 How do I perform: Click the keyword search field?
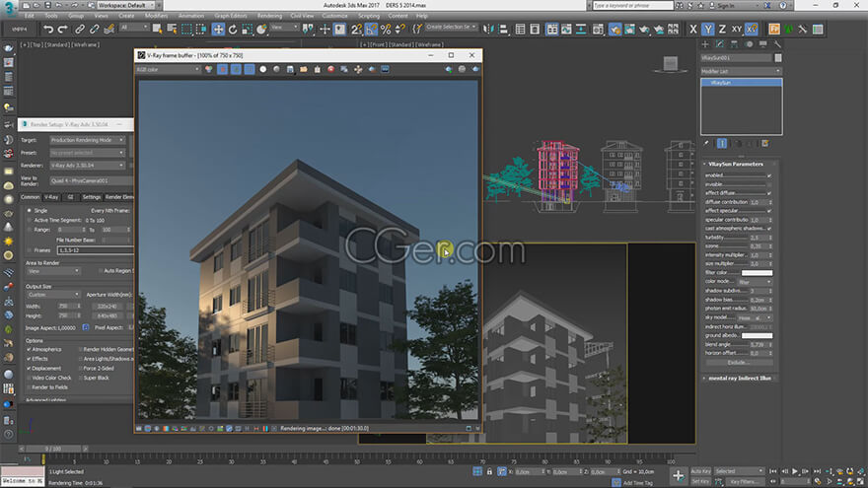coord(632,6)
